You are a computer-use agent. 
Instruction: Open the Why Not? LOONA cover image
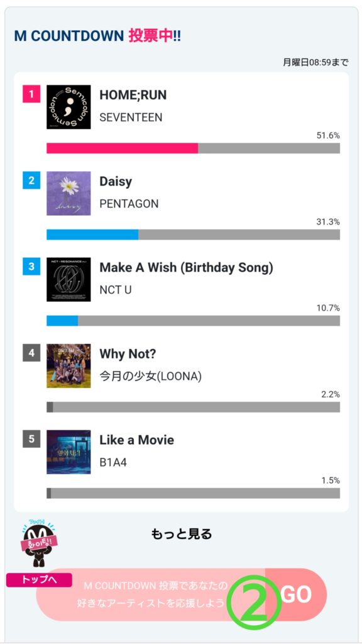tap(69, 365)
